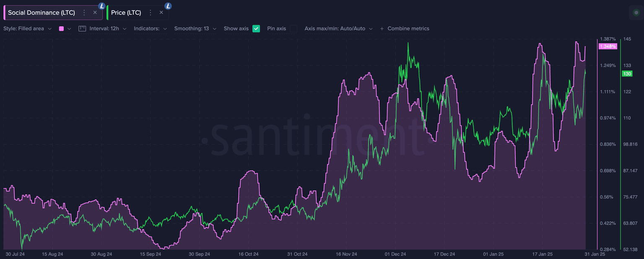Close the Price (LTC) metric
Image resolution: width=644 pixels, height=259 pixels.
161,13
